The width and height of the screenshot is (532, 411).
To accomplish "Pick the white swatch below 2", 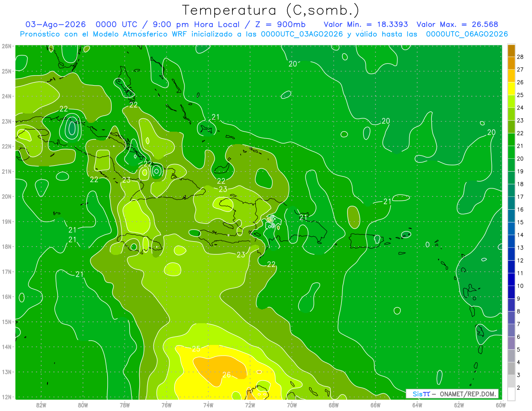I will click(511, 394).
